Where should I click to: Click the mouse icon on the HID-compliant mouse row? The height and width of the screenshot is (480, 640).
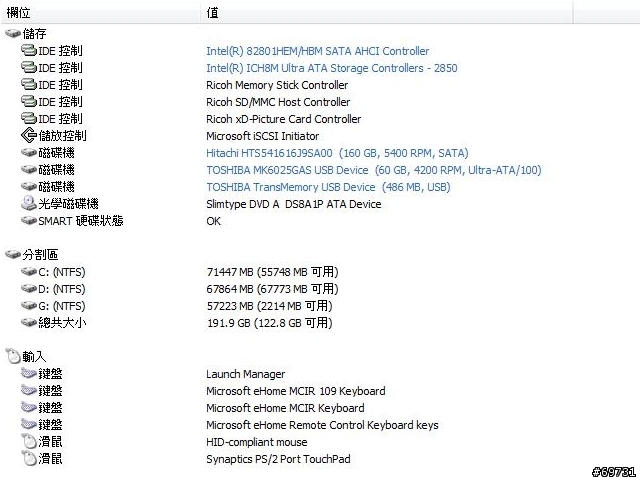point(29,441)
